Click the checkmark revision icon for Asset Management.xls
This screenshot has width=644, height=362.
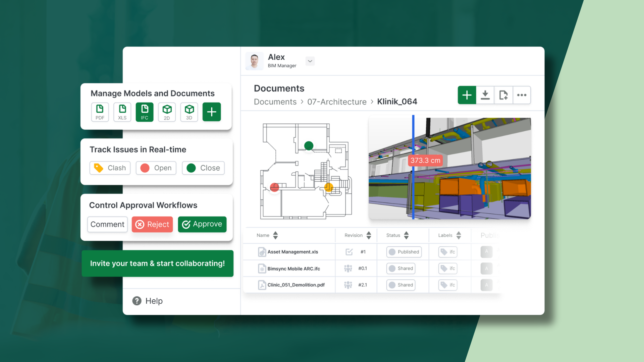pyautogui.click(x=349, y=252)
